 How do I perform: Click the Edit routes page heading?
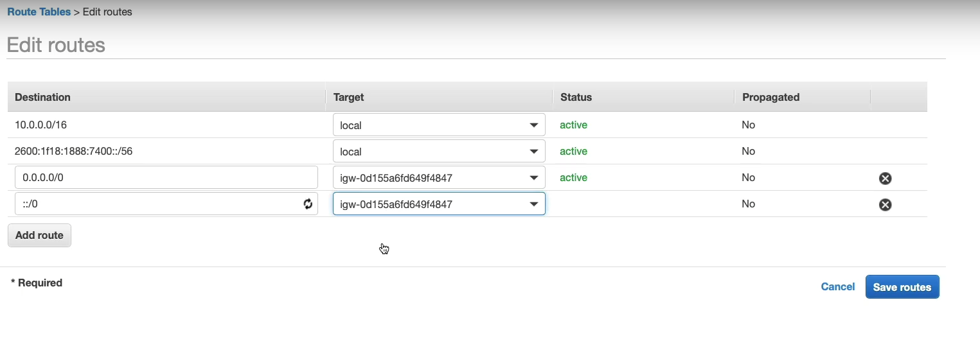(56, 45)
